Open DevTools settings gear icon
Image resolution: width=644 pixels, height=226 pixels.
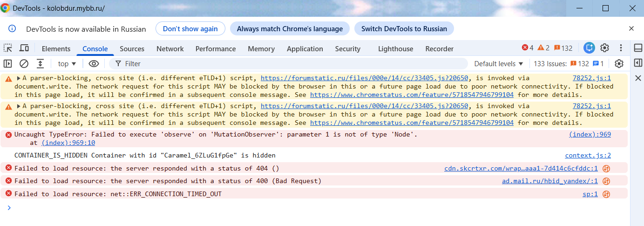(x=604, y=48)
